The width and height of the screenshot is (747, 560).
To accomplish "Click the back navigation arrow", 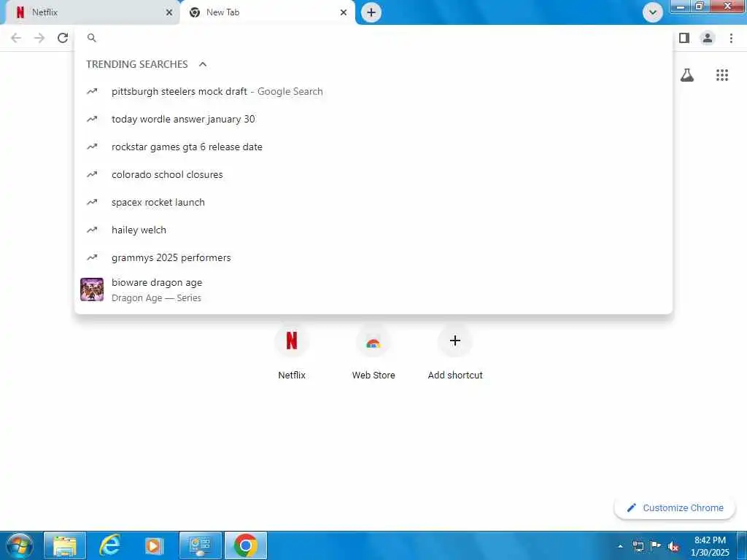I will (16, 38).
